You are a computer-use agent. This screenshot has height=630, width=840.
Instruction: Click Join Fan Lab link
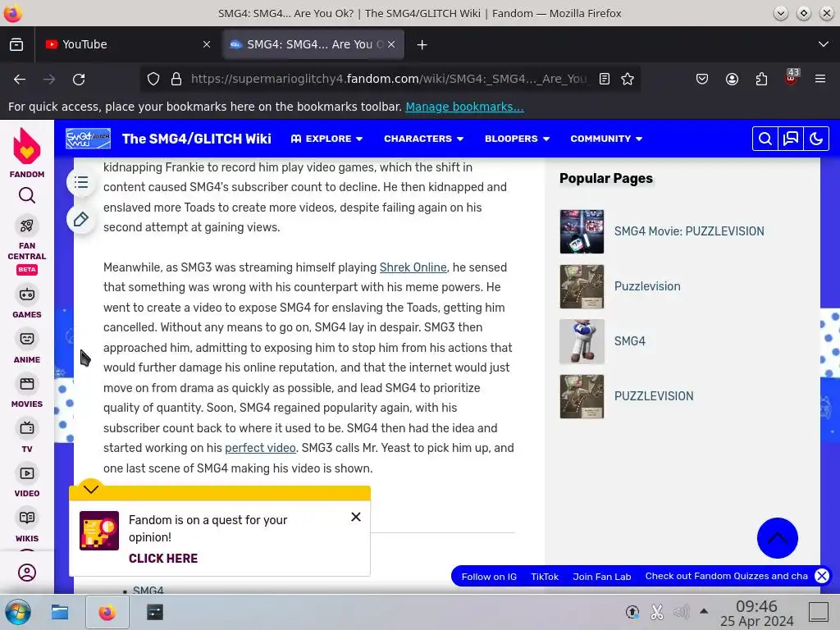click(x=601, y=577)
